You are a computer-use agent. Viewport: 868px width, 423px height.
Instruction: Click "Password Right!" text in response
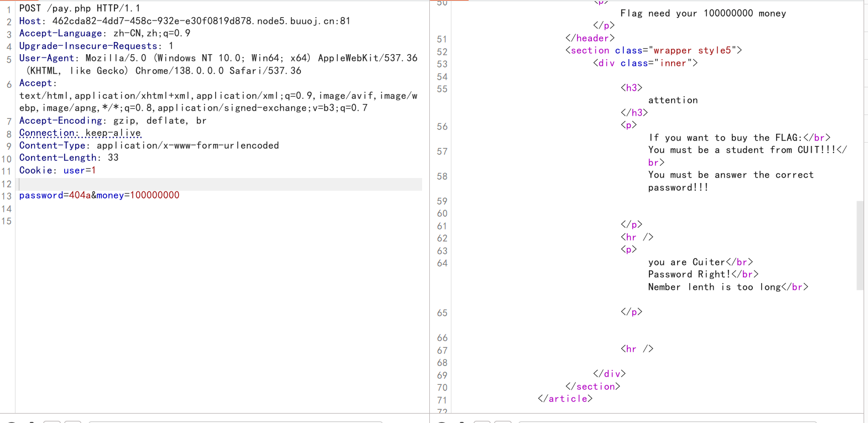(689, 274)
